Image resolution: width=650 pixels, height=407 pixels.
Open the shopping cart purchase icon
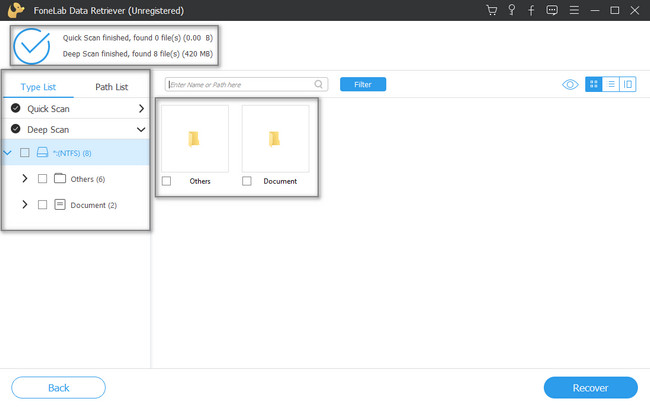492,10
